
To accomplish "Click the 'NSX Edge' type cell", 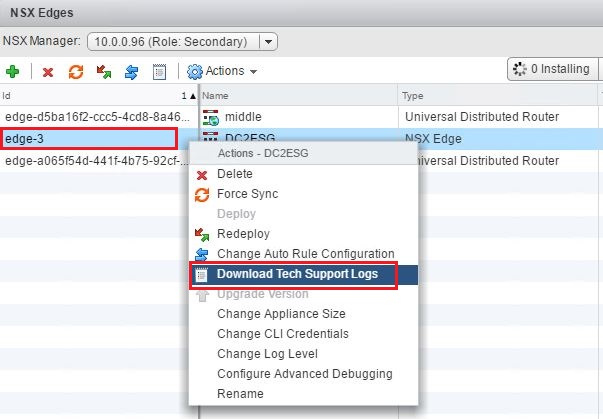I will [433, 139].
